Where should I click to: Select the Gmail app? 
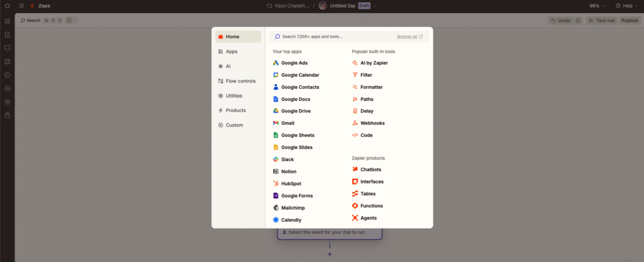point(284,123)
